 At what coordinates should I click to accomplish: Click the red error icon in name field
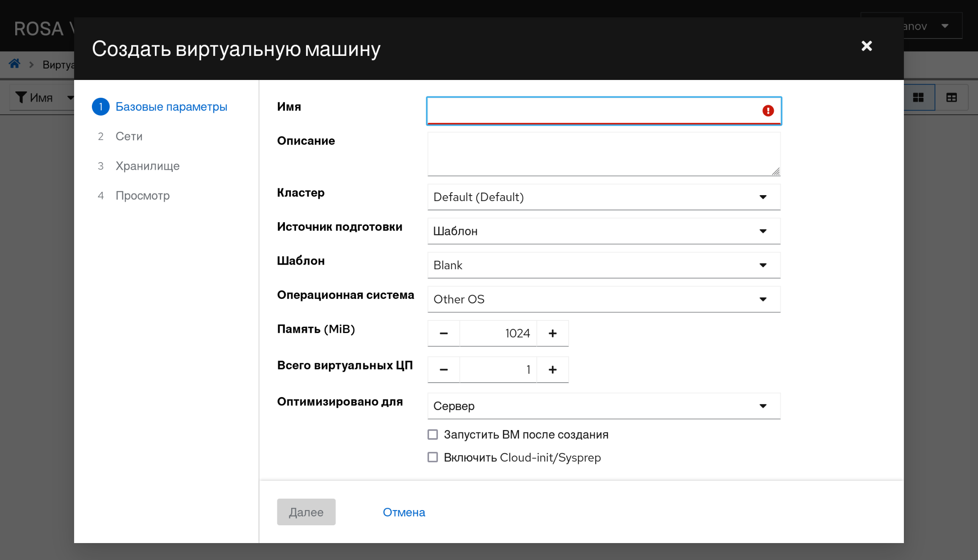(x=768, y=111)
